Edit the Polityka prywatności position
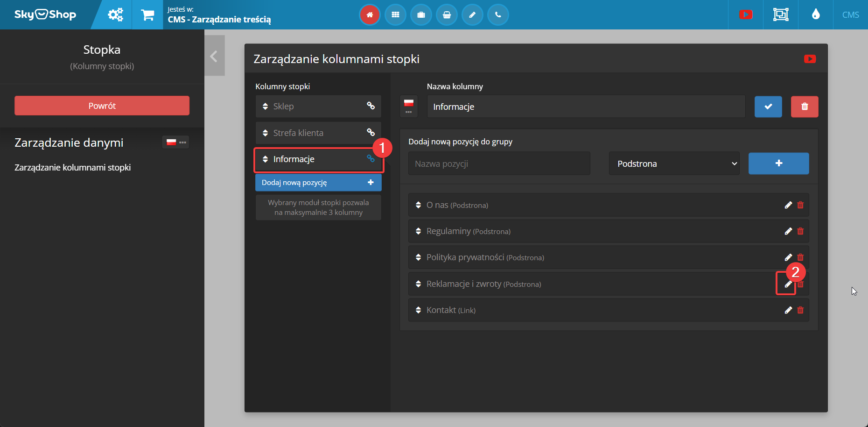The image size is (868, 427). 788,257
